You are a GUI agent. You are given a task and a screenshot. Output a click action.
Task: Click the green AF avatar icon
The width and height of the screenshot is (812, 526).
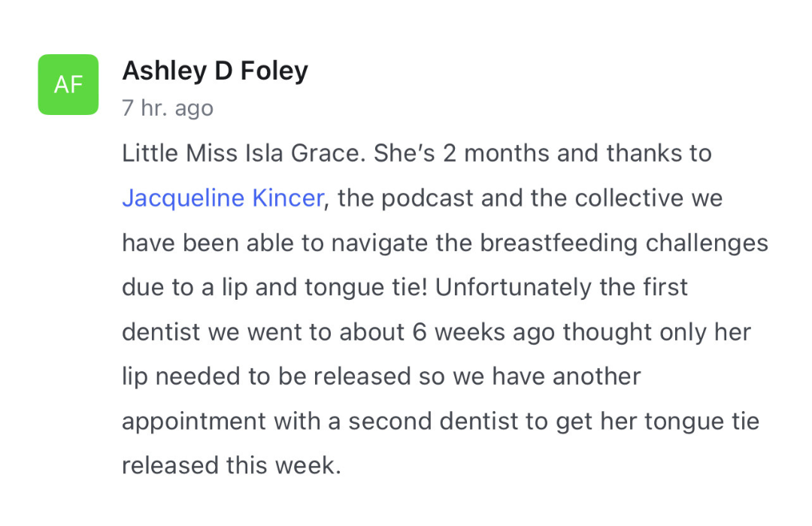pos(68,85)
